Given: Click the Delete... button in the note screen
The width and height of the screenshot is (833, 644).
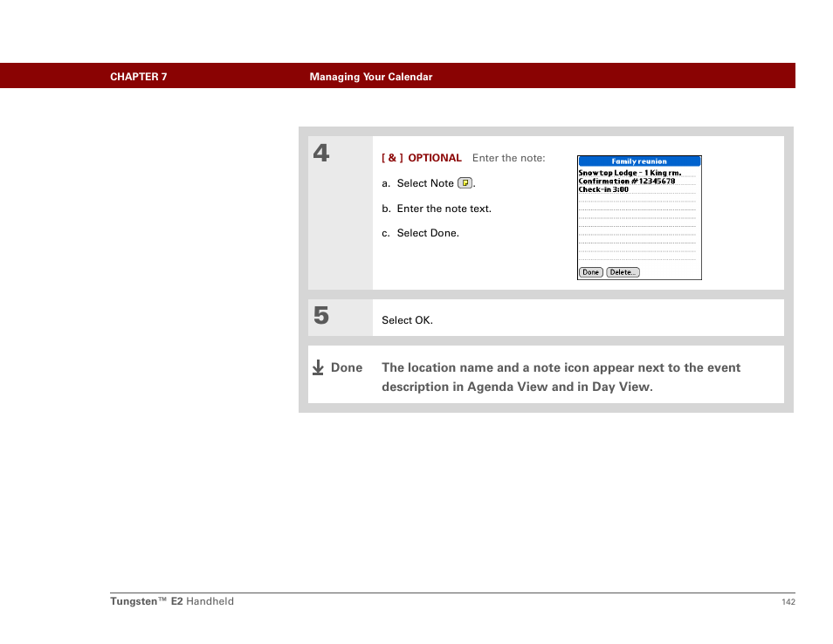Looking at the screenshot, I should coord(623,272).
